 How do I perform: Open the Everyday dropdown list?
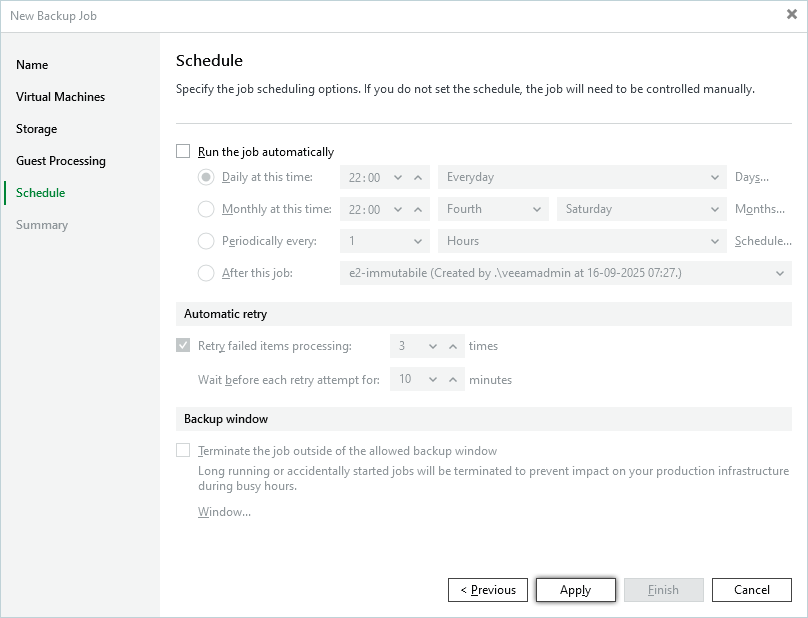tap(582, 177)
